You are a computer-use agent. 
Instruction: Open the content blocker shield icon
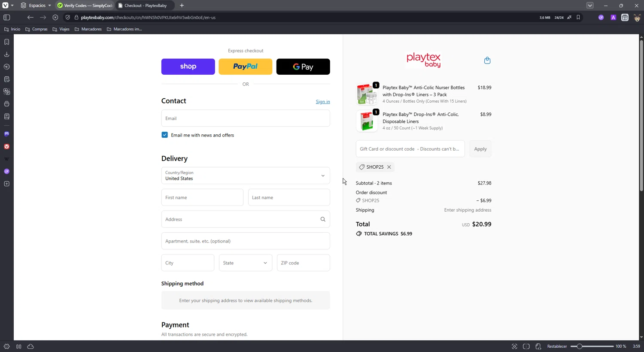pyautogui.click(x=67, y=18)
